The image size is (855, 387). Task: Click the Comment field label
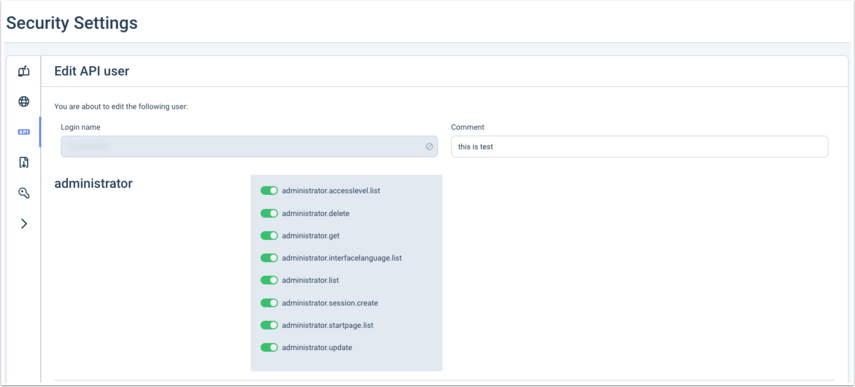click(x=468, y=127)
